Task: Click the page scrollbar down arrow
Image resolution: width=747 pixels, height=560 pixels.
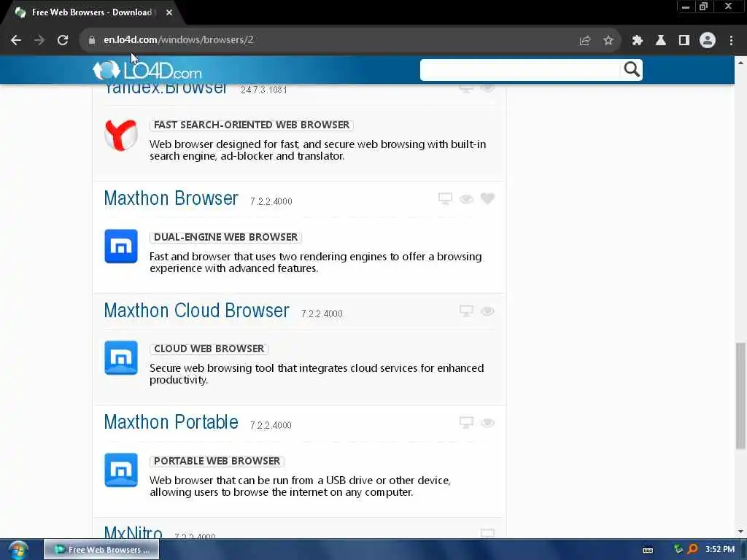Action: tap(740, 532)
